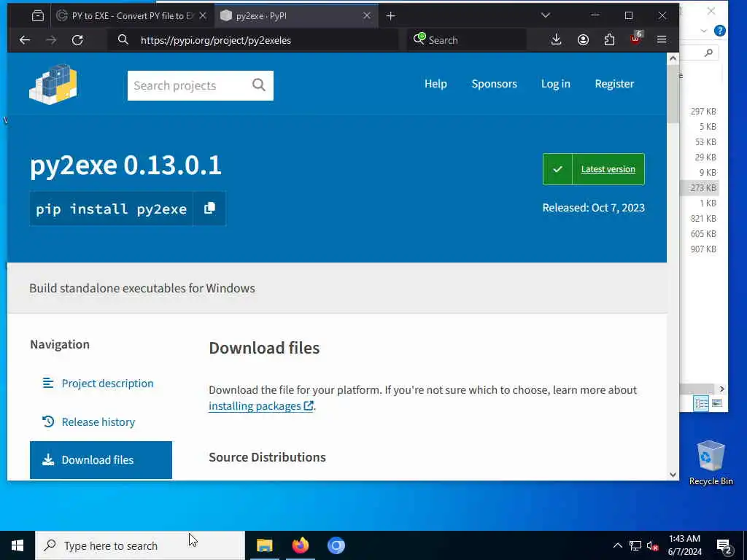Click the page vertical scrollbar thumb
Screen dimensions: 747x560
[673, 94]
